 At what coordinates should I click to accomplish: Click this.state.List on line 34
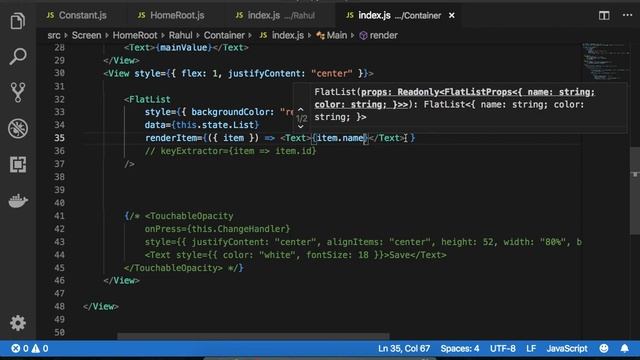pos(215,125)
